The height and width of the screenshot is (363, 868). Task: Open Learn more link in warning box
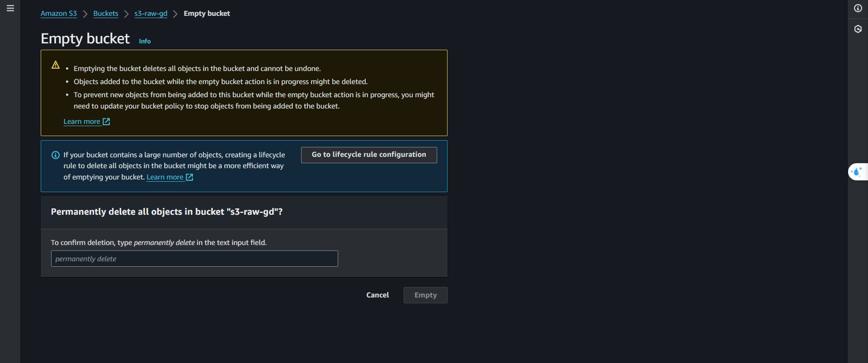(82, 122)
